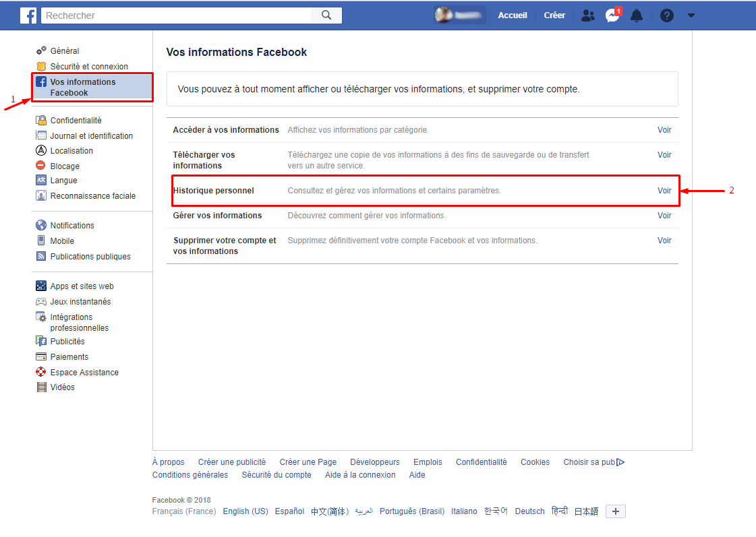Screen dimensions: 756x537
Task: Expand the account dropdown arrow
Action: pyautogui.click(x=691, y=15)
